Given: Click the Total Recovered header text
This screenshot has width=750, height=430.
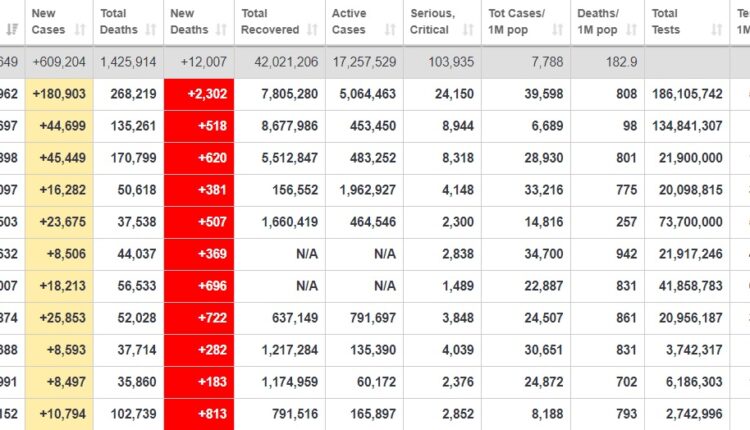Looking at the screenshot, I should coord(267,22).
